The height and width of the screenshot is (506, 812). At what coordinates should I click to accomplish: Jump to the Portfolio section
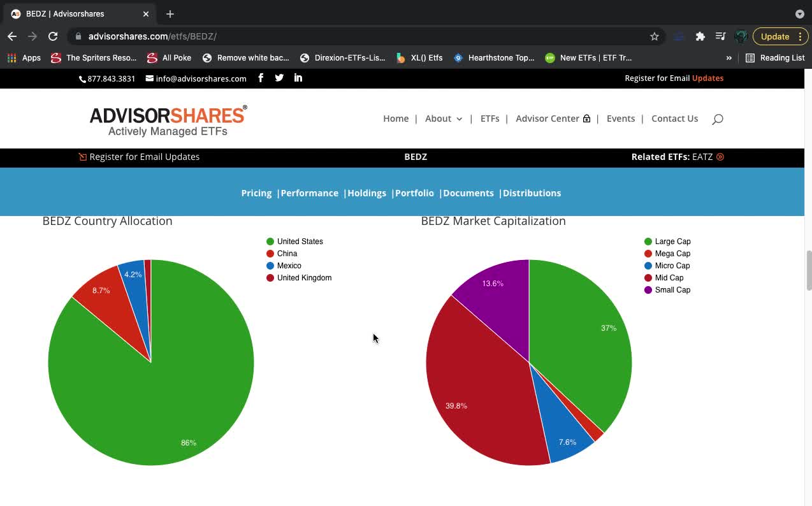(x=414, y=193)
